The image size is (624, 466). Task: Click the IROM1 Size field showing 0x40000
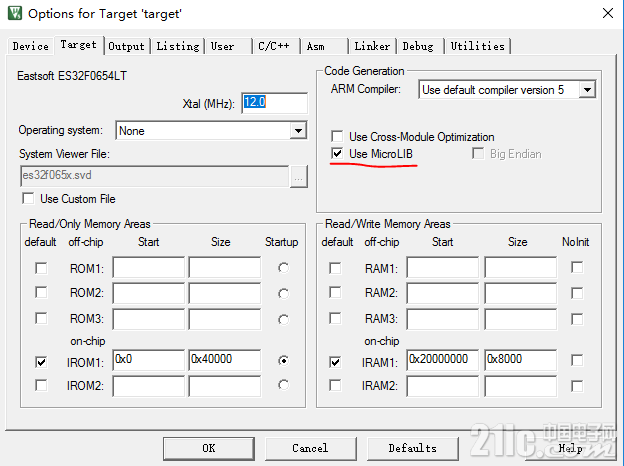tap(225, 360)
